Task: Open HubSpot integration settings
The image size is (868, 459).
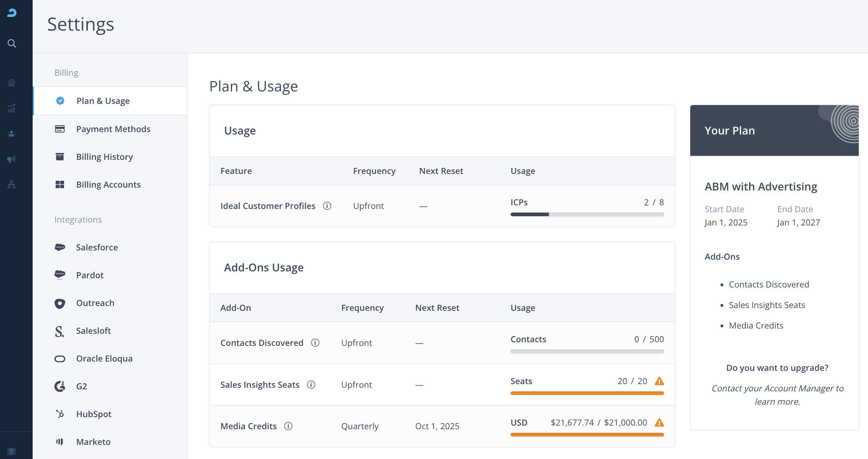Action: coord(93,414)
